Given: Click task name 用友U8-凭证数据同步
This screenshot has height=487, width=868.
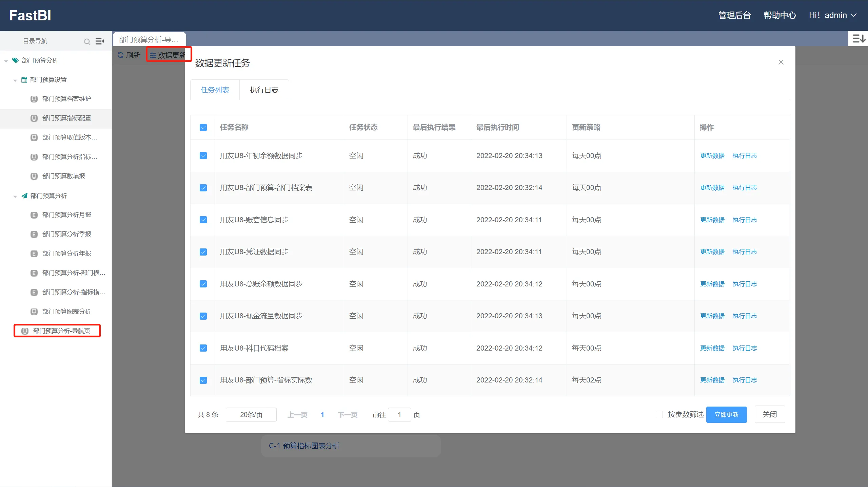Looking at the screenshot, I should click(x=254, y=252).
